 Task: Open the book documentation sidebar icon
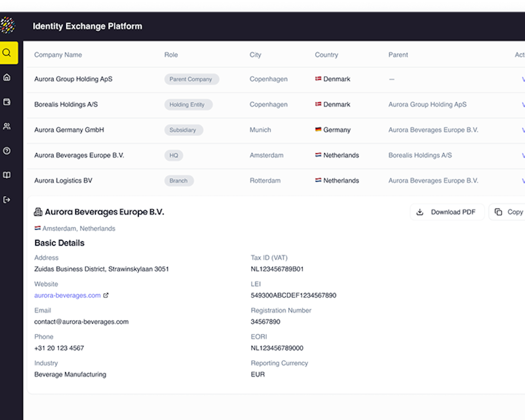pos(7,175)
